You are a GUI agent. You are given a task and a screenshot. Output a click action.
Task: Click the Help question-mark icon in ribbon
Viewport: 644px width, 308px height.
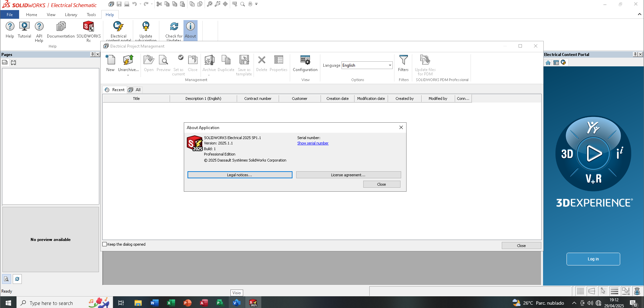click(x=10, y=26)
